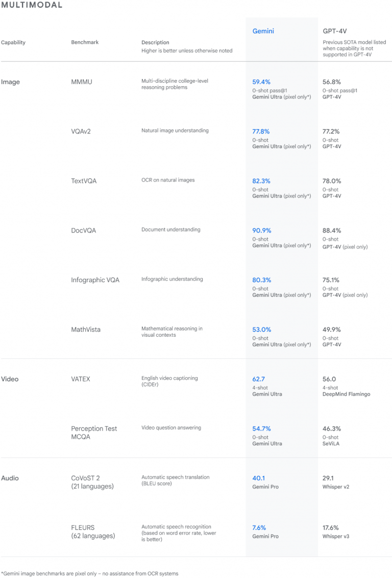Click the 7.6% FLEURS word error rate
This screenshot has width=392, height=578.
tap(259, 527)
